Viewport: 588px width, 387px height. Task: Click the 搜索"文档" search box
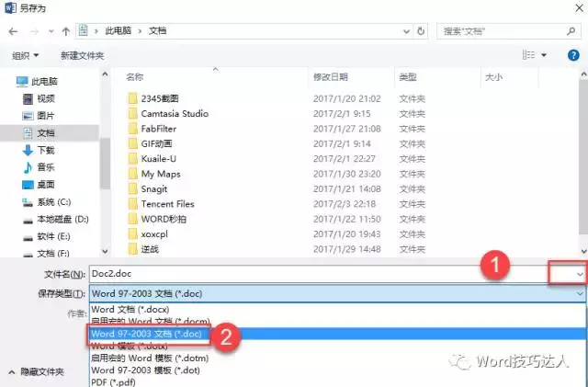pos(508,31)
